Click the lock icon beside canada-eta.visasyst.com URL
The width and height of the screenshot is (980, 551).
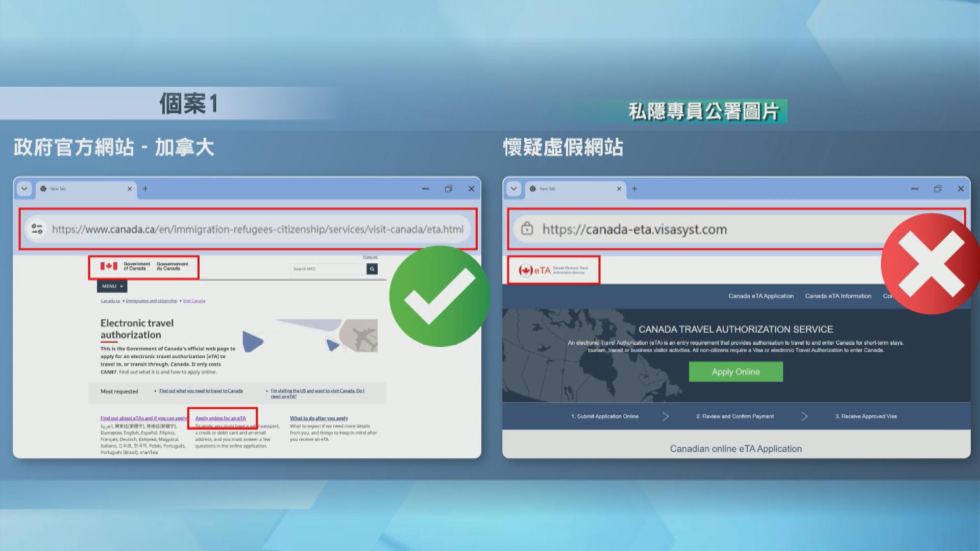click(x=527, y=229)
